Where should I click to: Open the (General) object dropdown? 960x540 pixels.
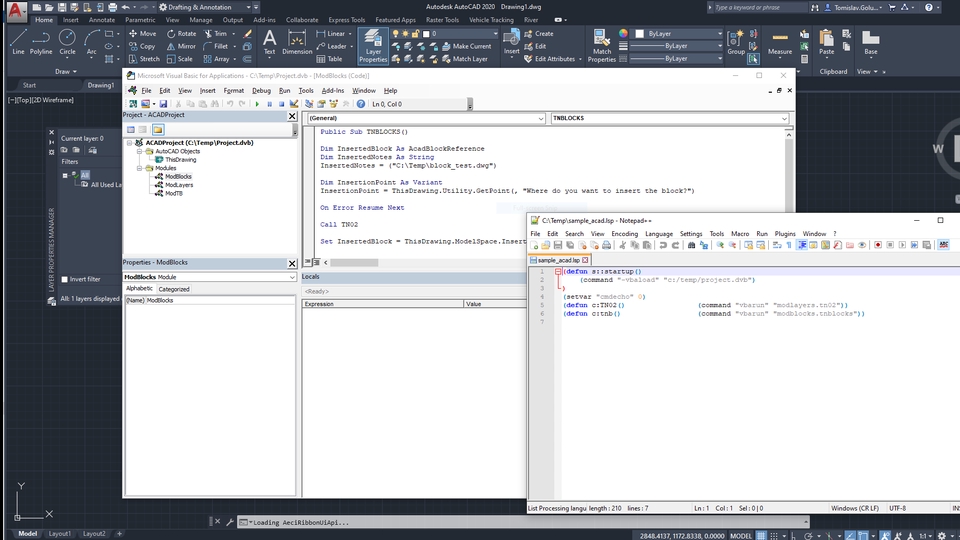click(x=539, y=118)
